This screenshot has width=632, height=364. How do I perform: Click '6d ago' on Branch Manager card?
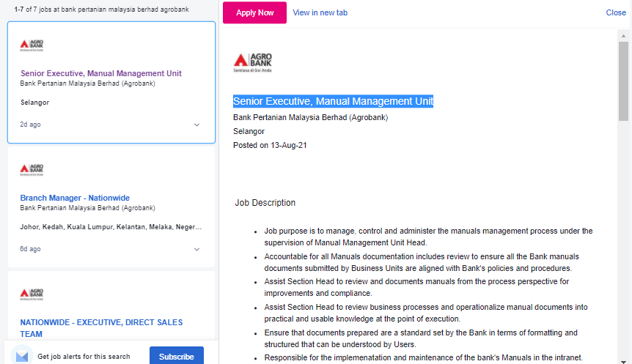30,249
